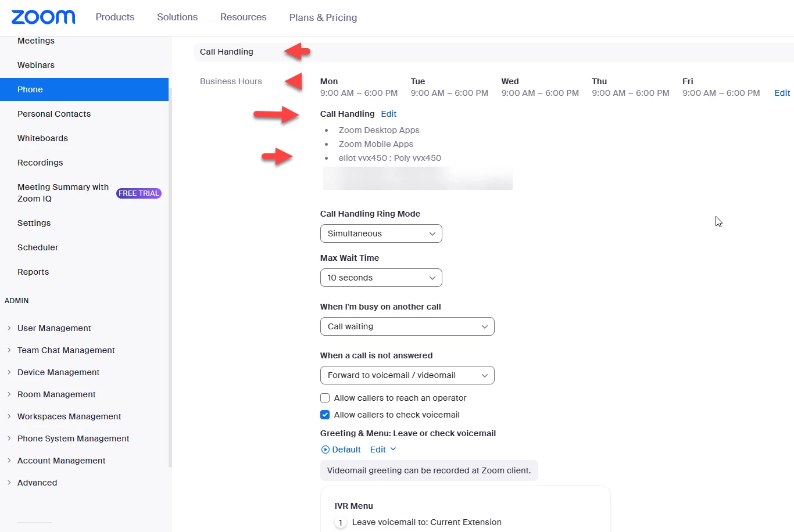794x532 pixels.
Task: Open the call not answered dropdown
Action: 407,375
